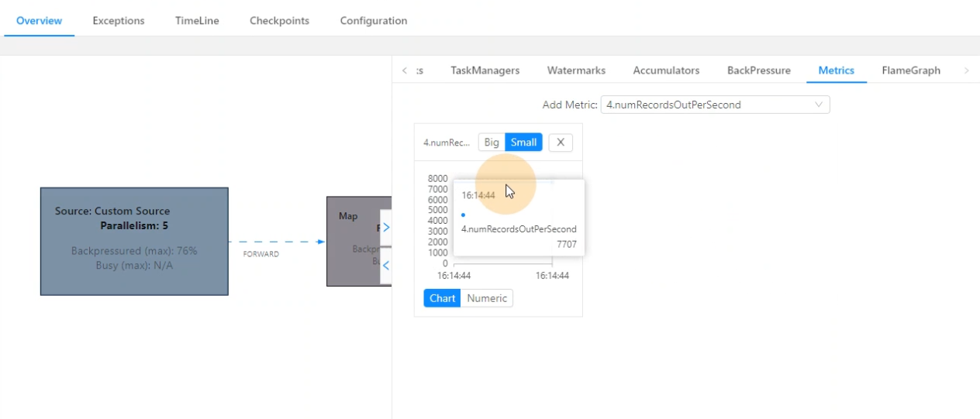
Task: Select the Source: Custom Source node
Action: tap(134, 241)
